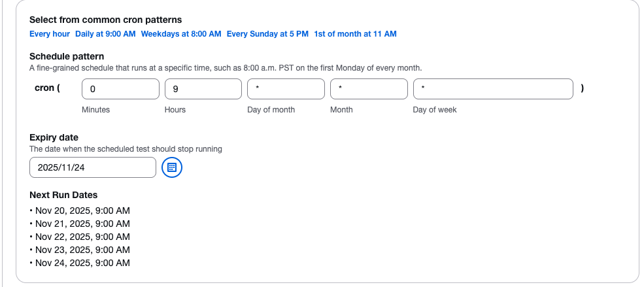Select the "Every hour" cron pattern
This screenshot has height=287, width=644.
(x=50, y=34)
